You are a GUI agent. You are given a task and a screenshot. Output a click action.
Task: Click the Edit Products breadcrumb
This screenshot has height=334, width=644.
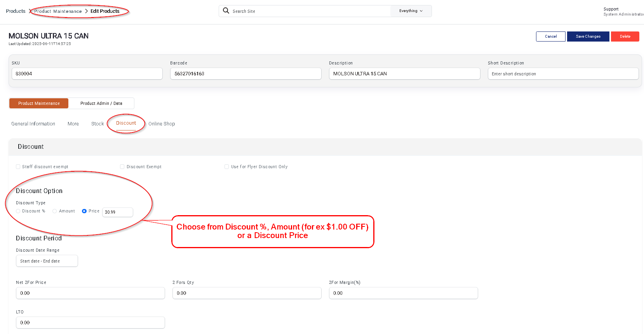tap(105, 11)
